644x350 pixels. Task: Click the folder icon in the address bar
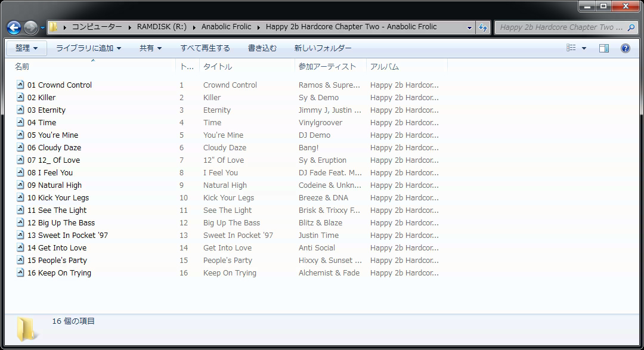coord(54,27)
